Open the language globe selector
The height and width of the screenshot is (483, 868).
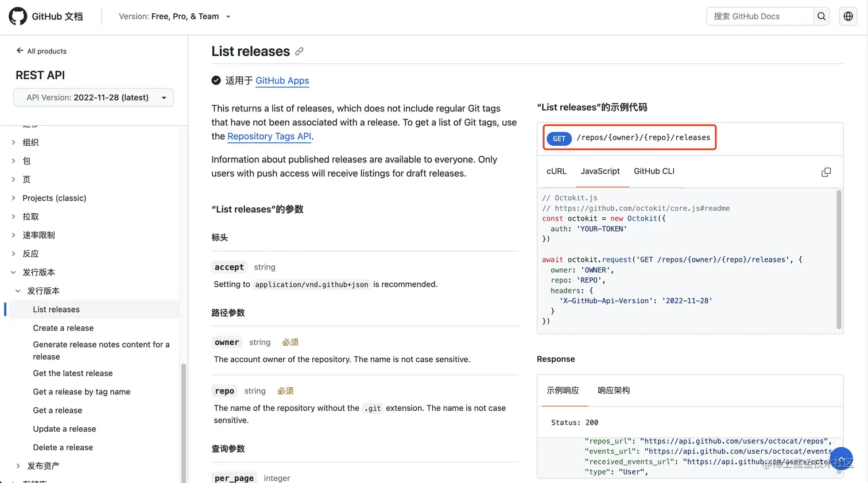pyautogui.click(x=848, y=16)
